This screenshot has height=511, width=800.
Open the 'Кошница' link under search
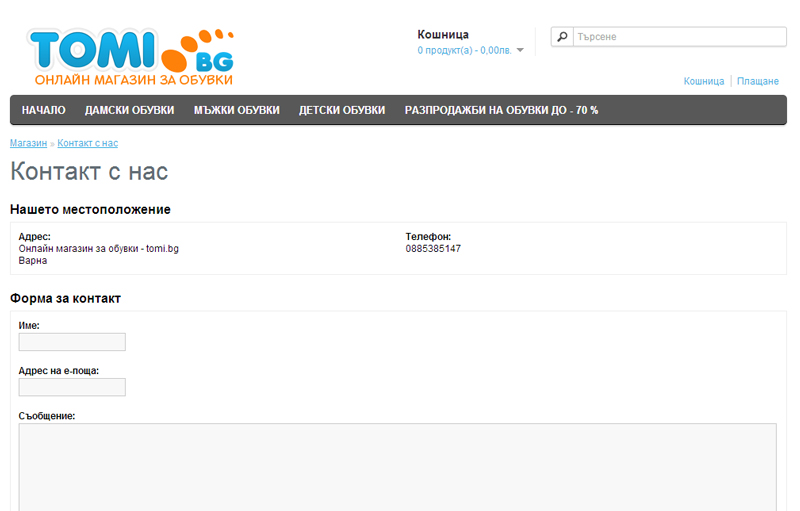point(704,81)
